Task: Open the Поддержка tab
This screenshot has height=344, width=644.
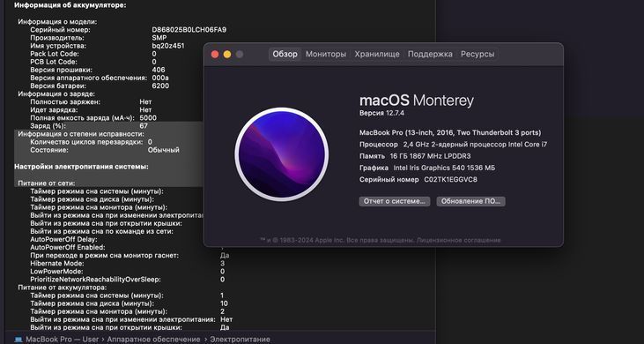Action: (x=430, y=55)
